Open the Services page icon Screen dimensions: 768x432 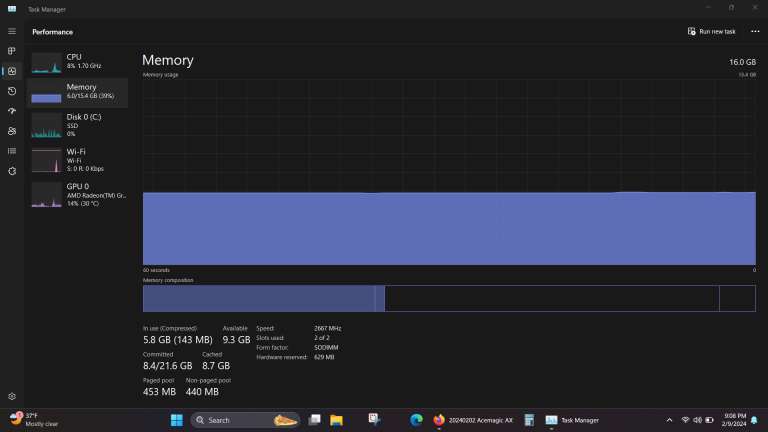click(12, 171)
